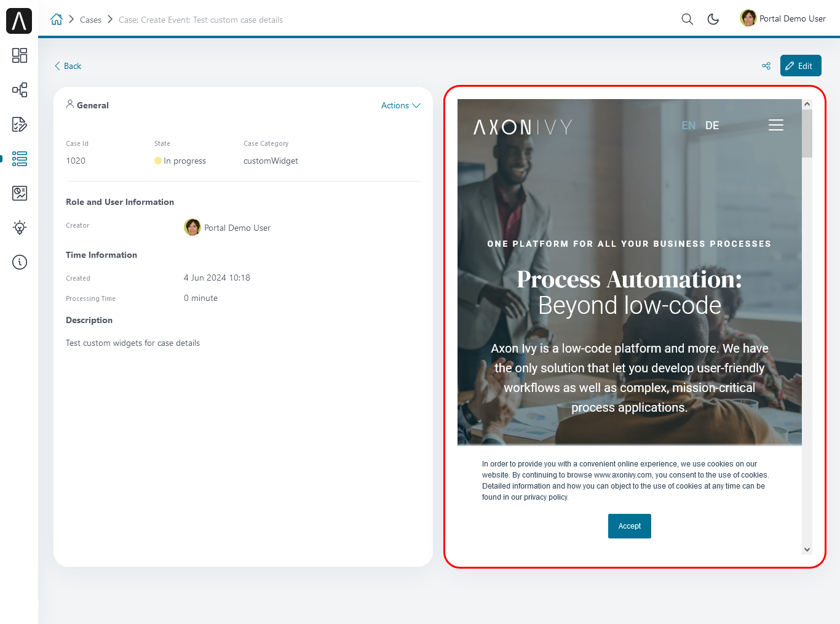Open the Cases list sidebar icon

point(20,159)
